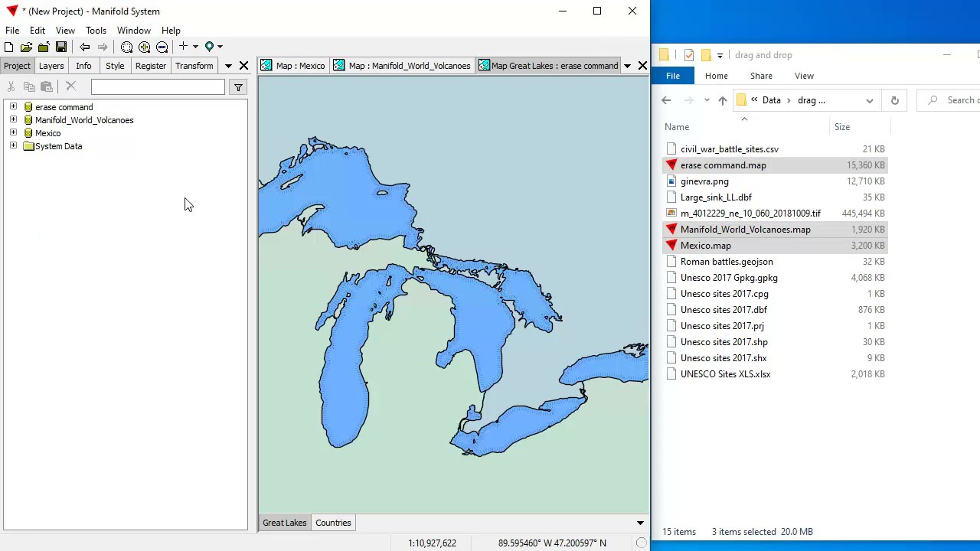This screenshot has width=980, height=551.
Task: Save the project with the floppy disk icon
Action: (61, 47)
